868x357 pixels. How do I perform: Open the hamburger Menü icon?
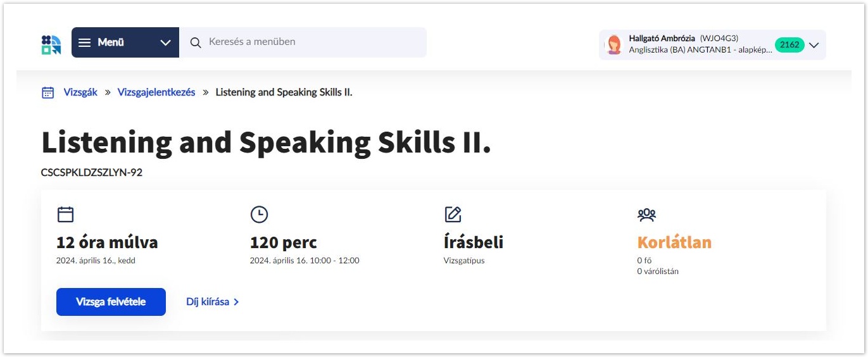pyautogui.click(x=85, y=42)
